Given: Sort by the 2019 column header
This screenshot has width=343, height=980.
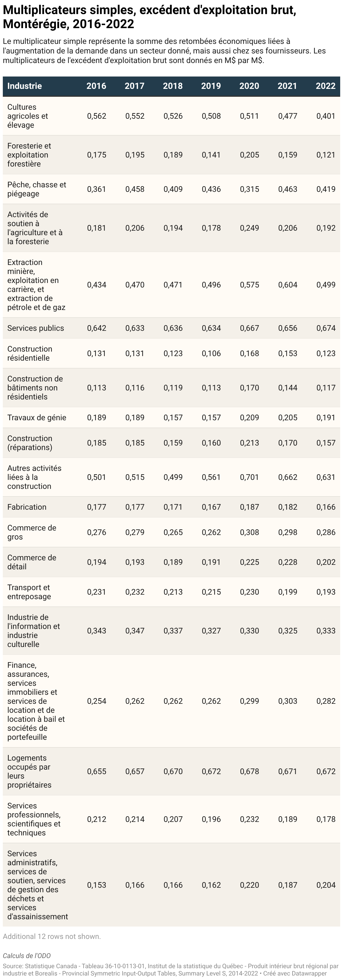Looking at the screenshot, I should (211, 86).
